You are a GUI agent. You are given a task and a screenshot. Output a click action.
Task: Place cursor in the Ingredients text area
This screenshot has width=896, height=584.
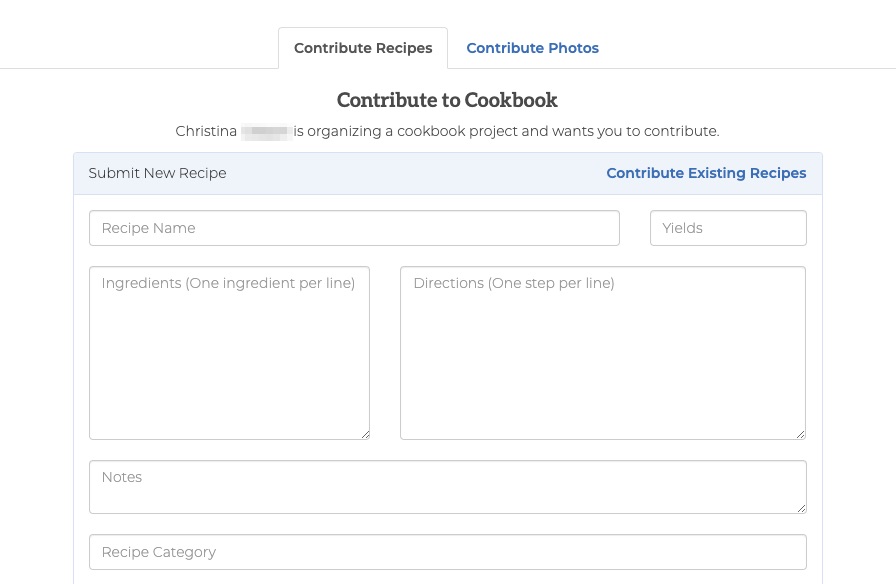pyautogui.click(x=229, y=353)
